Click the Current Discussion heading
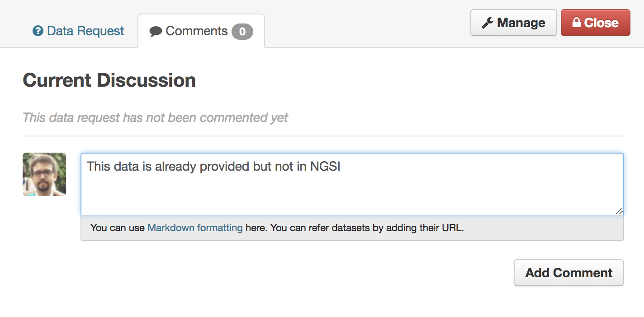The height and width of the screenshot is (317, 644). (x=109, y=80)
